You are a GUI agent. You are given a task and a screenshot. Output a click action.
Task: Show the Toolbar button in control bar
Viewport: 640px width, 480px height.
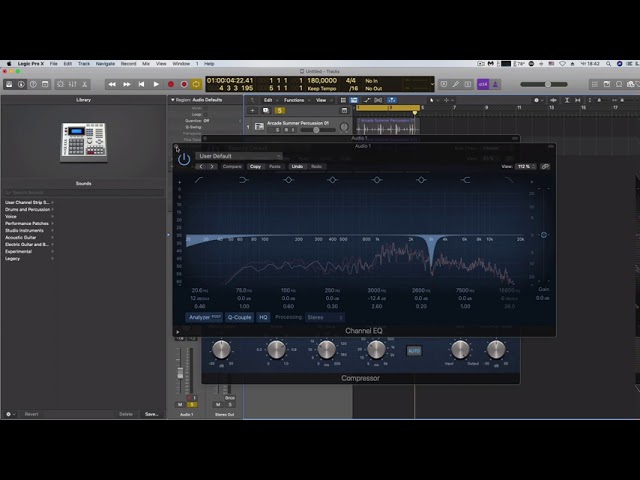tap(45, 84)
